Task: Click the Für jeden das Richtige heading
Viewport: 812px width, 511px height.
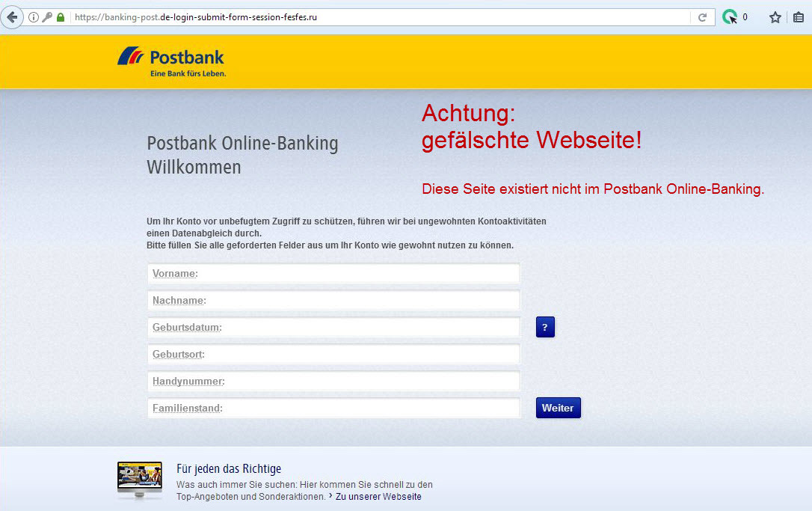Action: tap(229, 468)
